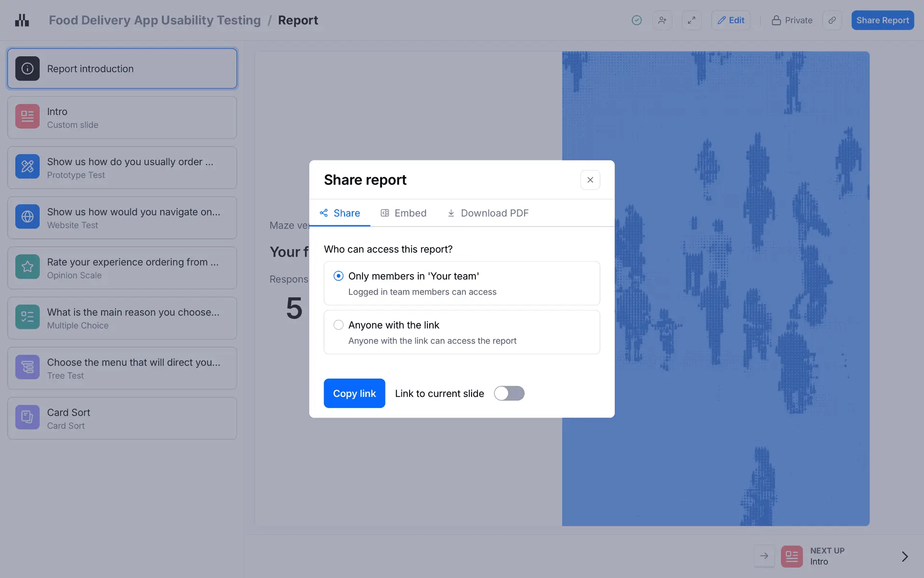Screen dimensions: 924x578
Task: Open the Private visibility setting
Action: (792, 20)
